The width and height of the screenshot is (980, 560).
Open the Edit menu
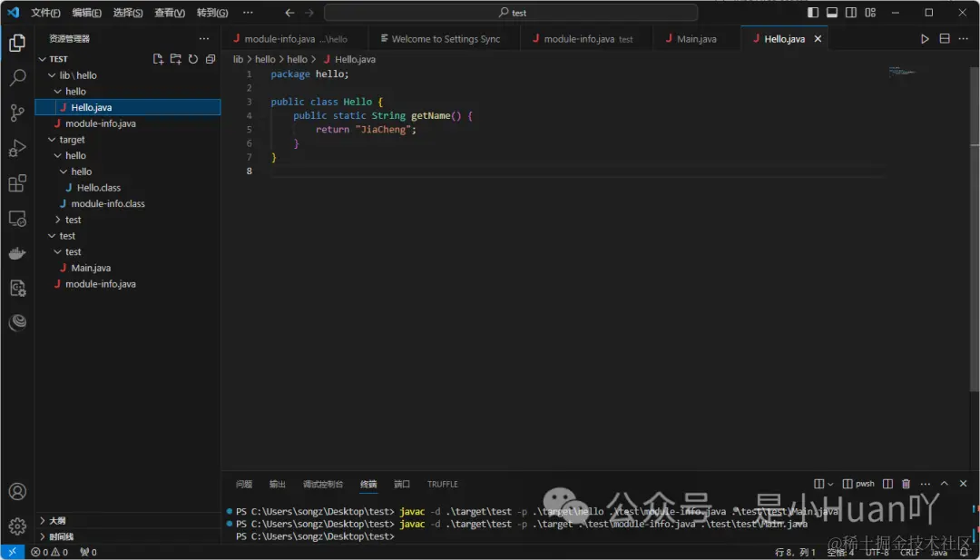(87, 13)
